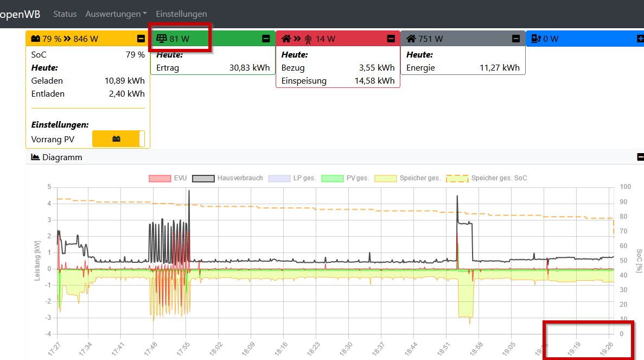Hide the Hausverbrauch series in chart legend

pyautogui.click(x=227, y=178)
